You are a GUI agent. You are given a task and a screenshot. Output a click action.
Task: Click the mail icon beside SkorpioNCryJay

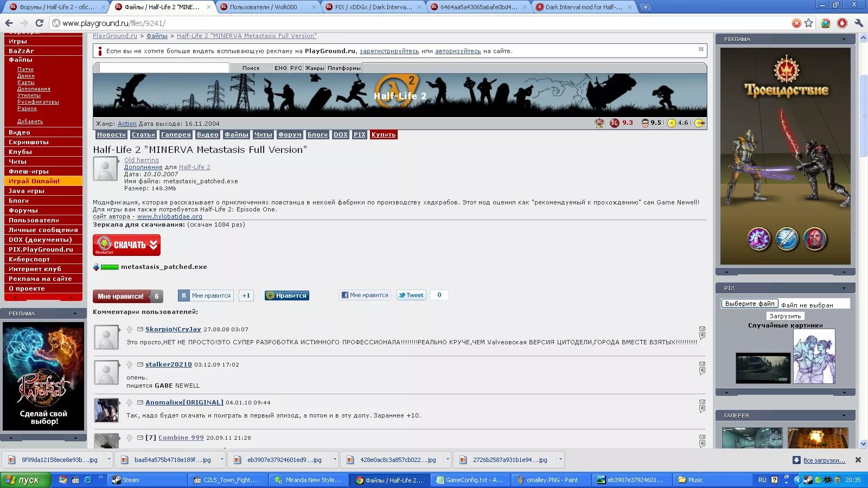140,329
